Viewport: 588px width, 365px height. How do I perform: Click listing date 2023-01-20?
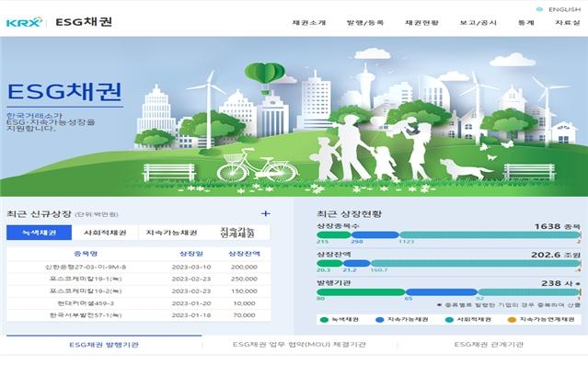(x=191, y=303)
